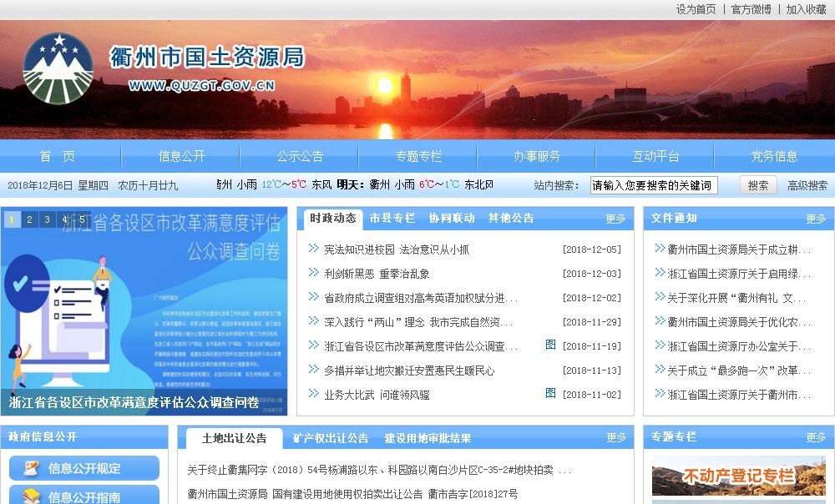Click the arrow bullet before 利剑斩黑恶
This screenshot has height=504, width=835.
coord(314,273)
